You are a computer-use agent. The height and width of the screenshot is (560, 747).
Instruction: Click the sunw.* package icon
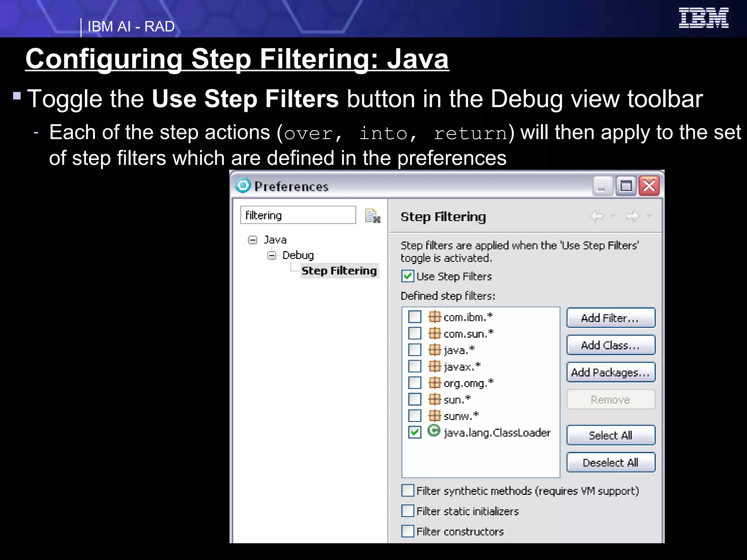click(434, 415)
